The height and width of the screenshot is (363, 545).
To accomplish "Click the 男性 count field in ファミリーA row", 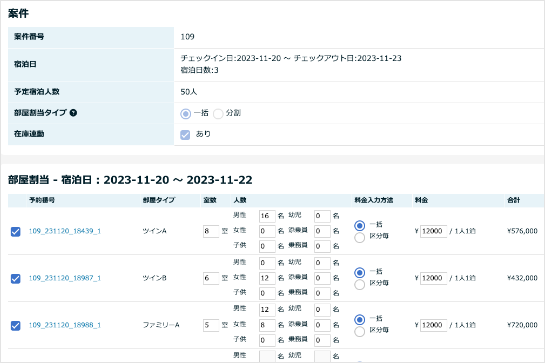I will [267, 309].
